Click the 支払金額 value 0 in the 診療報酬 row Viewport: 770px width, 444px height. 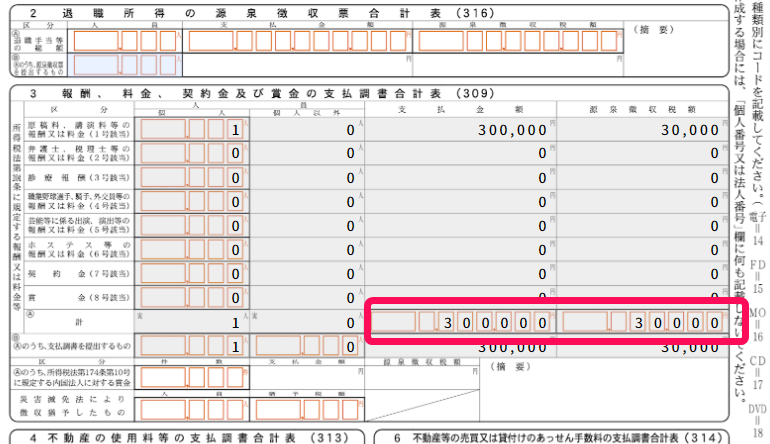point(542,178)
